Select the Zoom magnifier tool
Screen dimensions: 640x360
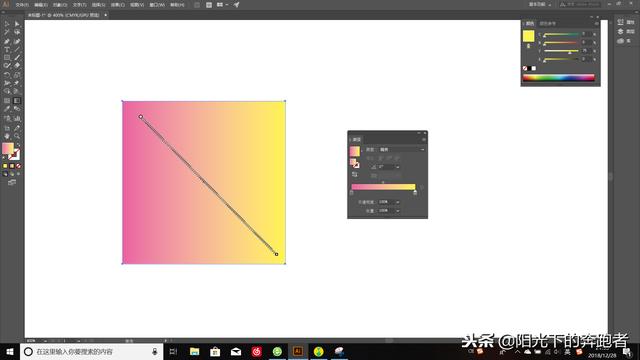pos(17,136)
